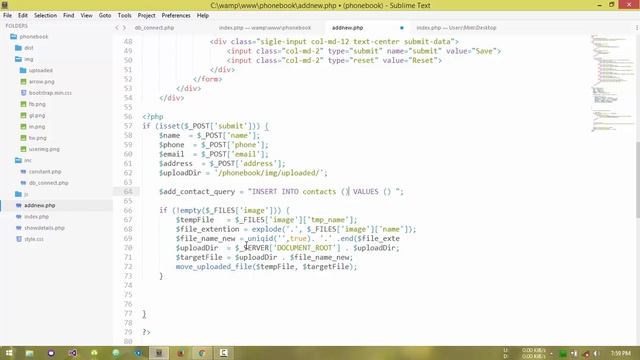Open the Selection menu
Screen dimensions: 640x360
coord(45,16)
